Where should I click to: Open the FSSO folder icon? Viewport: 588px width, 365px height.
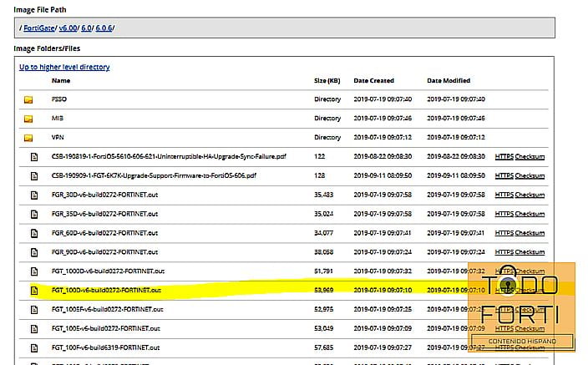(28, 99)
